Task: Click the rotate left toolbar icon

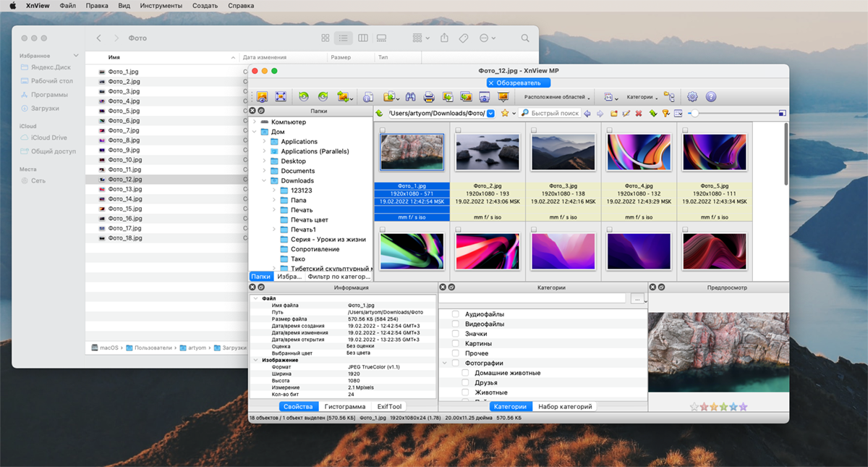Action: pyautogui.click(x=304, y=97)
